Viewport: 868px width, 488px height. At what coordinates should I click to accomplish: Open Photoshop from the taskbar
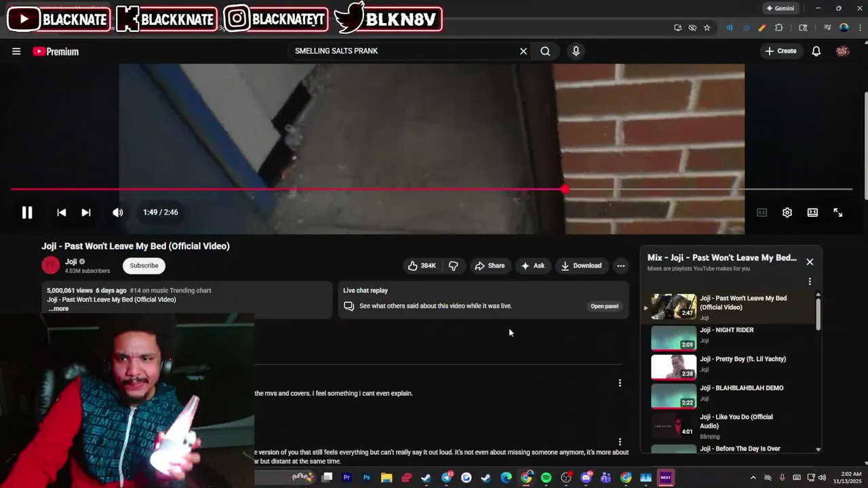coord(367,478)
